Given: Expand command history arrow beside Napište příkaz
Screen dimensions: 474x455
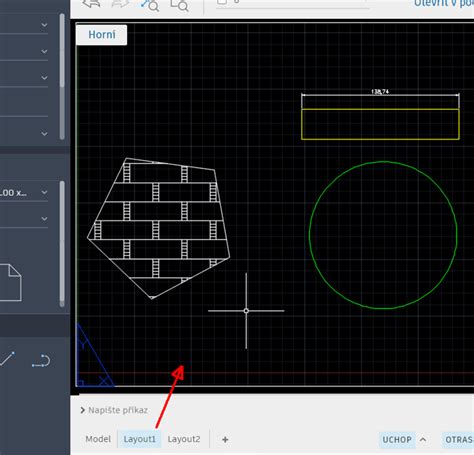Looking at the screenshot, I should tap(82, 410).
